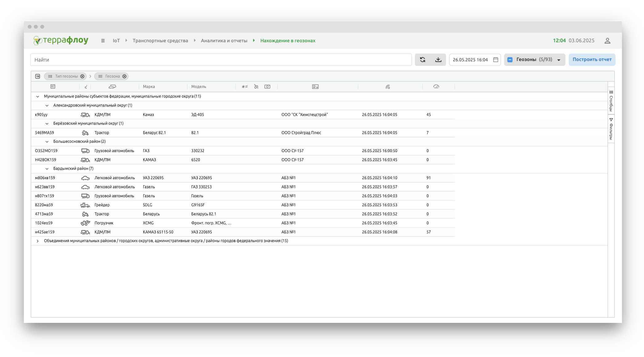This screenshot has width=644, height=357.
Task: Refresh the report data
Action: point(423,60)
